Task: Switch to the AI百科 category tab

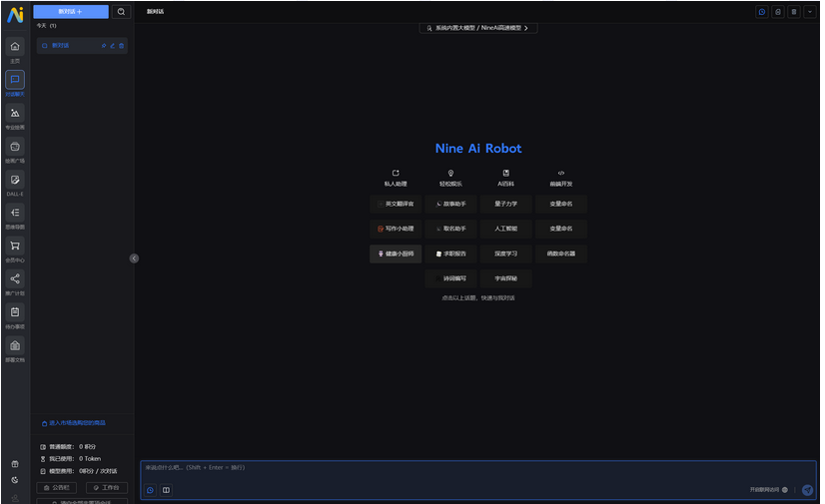Action: tap(505, 179)
